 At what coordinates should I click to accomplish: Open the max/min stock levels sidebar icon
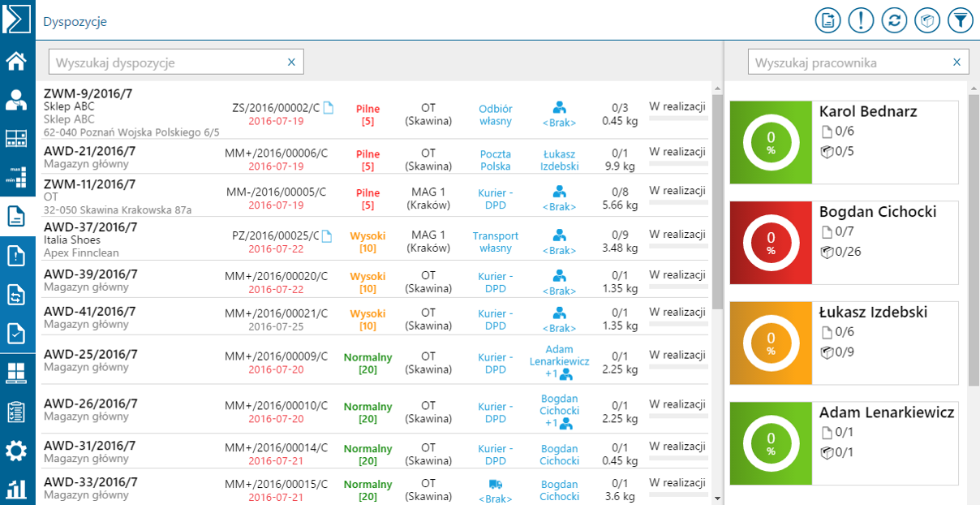pyautogui.click(x=16, y=177)
